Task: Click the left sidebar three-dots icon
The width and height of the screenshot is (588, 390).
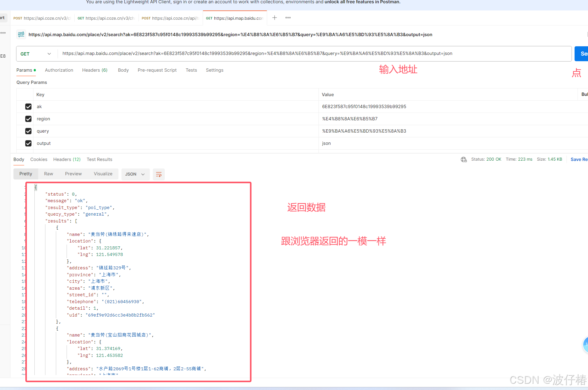Action: pyautogui.click(x=3, y=33)
